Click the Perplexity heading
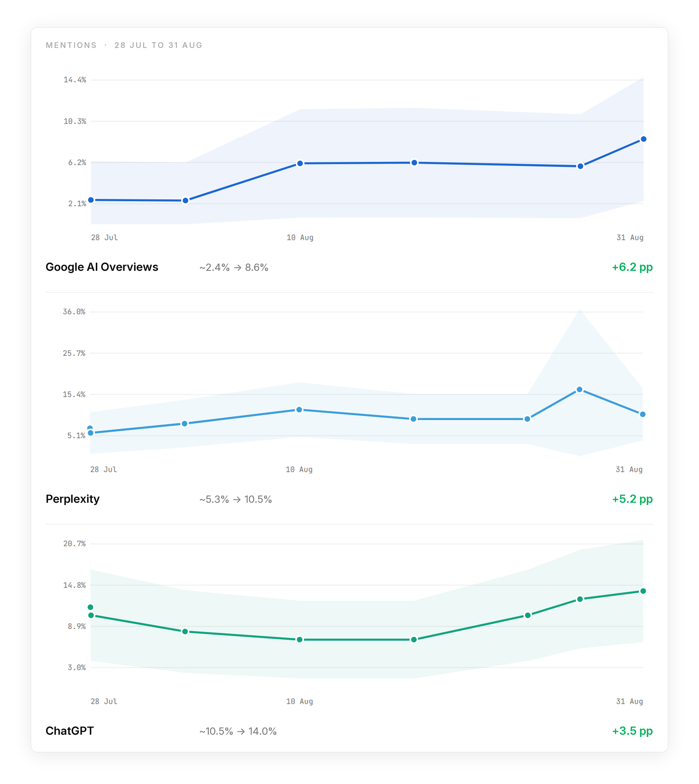Image resolution: width=699 pixels, height=784 pixels. click(72, 499)
